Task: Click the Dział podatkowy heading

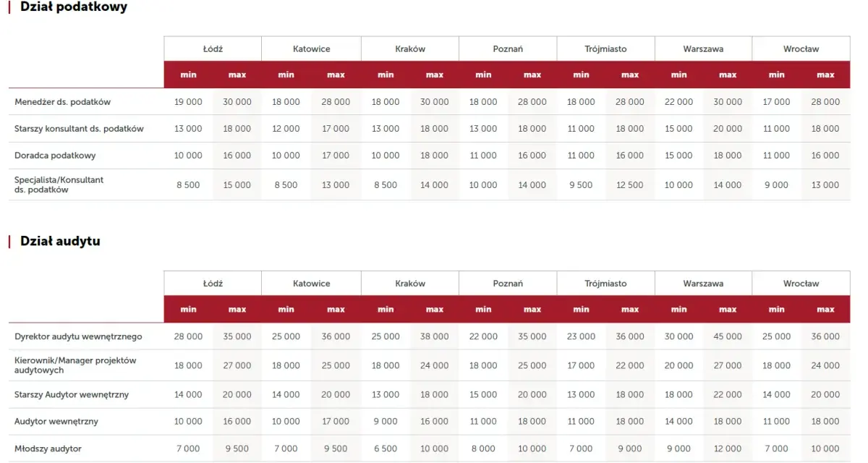Action: point(74,7)
